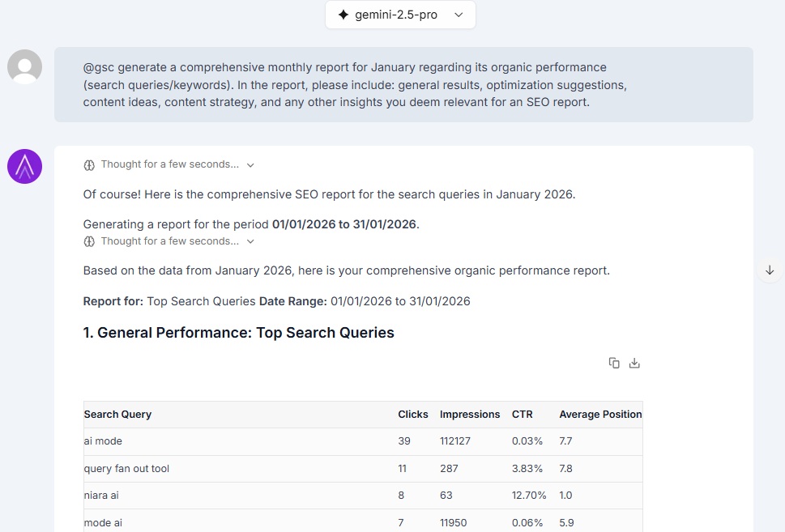Click the brain icon beside the first thought summary
Screen dimensions: 785x532
click(x=89, y=164)
